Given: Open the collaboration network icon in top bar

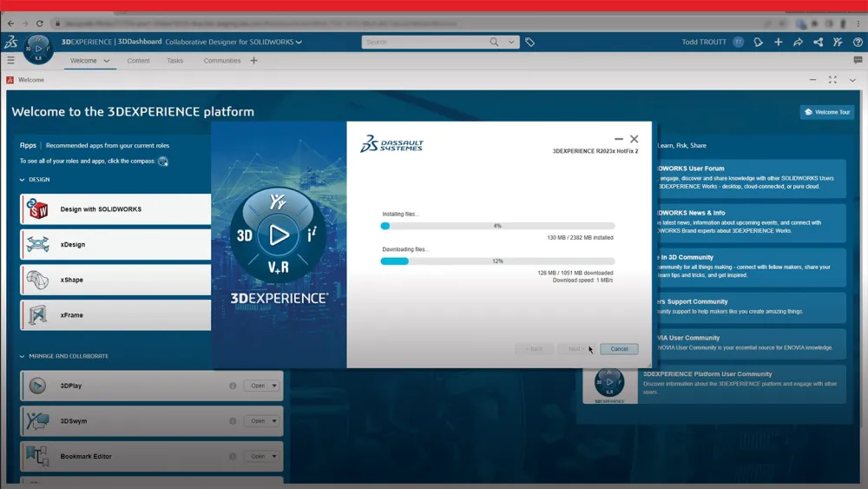Looking at the screenshot, I should tap(818, 42).
